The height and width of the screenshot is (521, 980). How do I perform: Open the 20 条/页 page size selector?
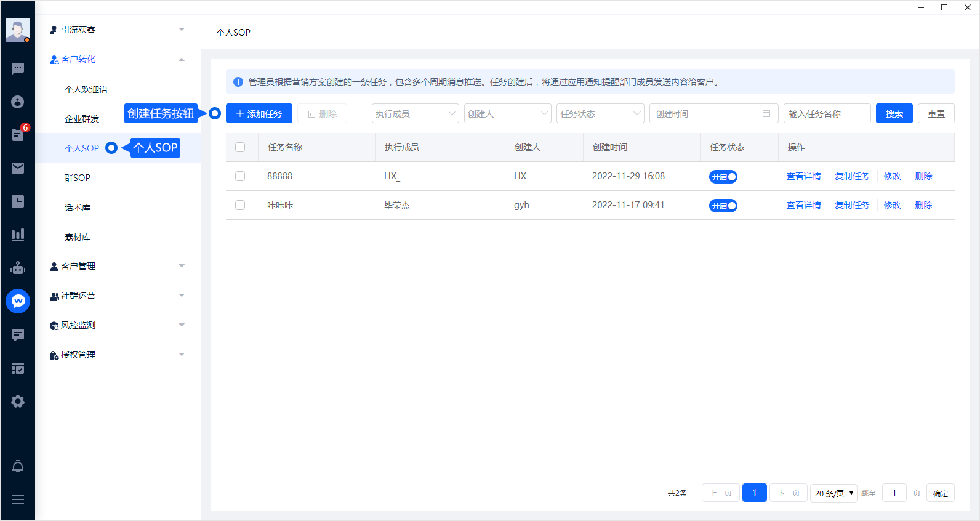pos(833,493)
